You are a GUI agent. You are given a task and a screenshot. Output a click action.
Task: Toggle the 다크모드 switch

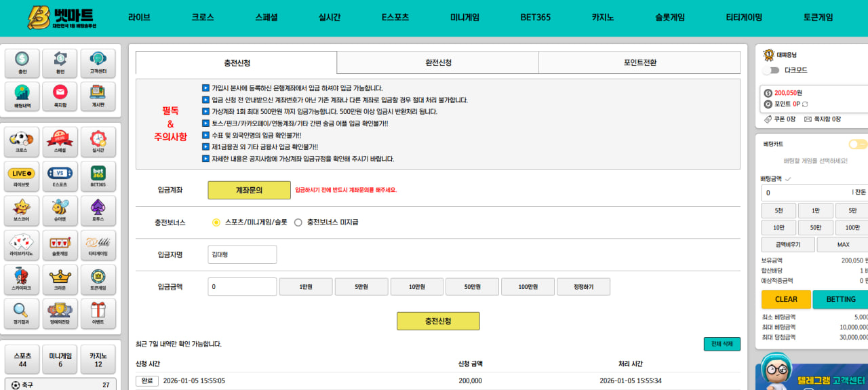(x=771, y=70)
